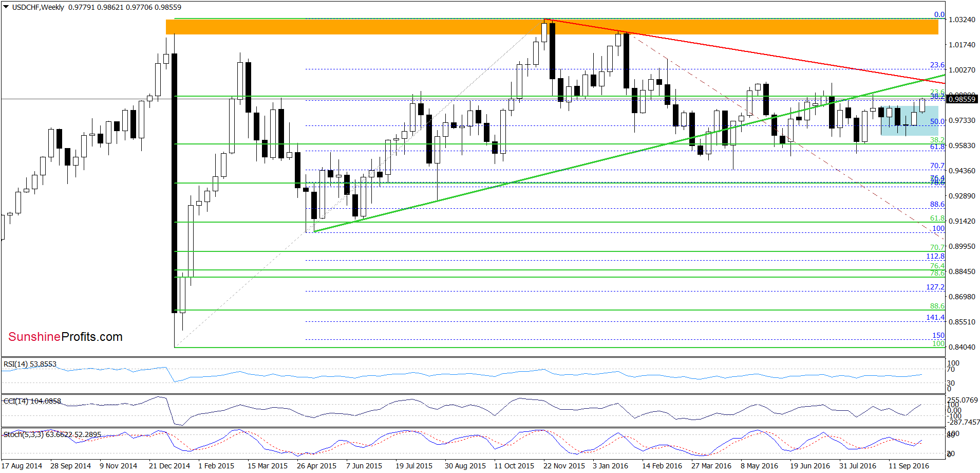Image resolution: width=980 pixels, height=473 pixels.
Task: Select the blue 127.2 Fibonacci extension label
Action: tap(935, 287)
